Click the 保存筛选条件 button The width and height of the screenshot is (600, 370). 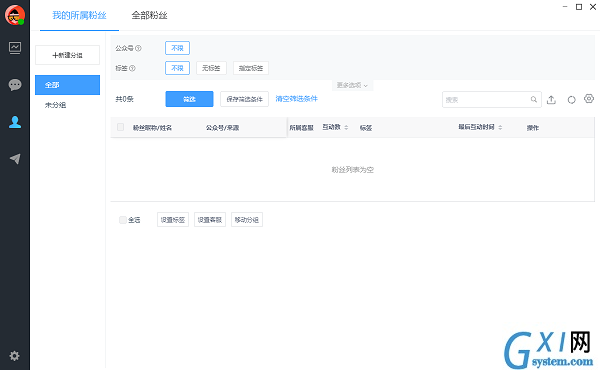click(x=245, y=99)
